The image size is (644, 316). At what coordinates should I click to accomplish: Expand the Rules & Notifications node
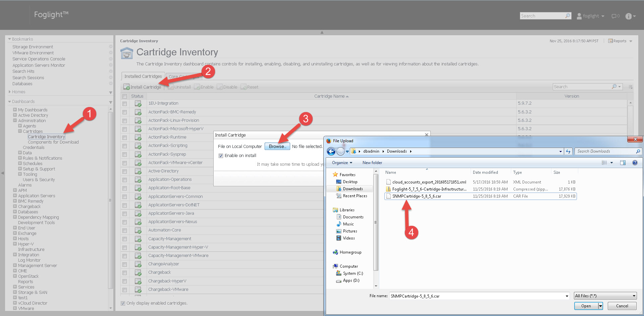tap(20, 158)
